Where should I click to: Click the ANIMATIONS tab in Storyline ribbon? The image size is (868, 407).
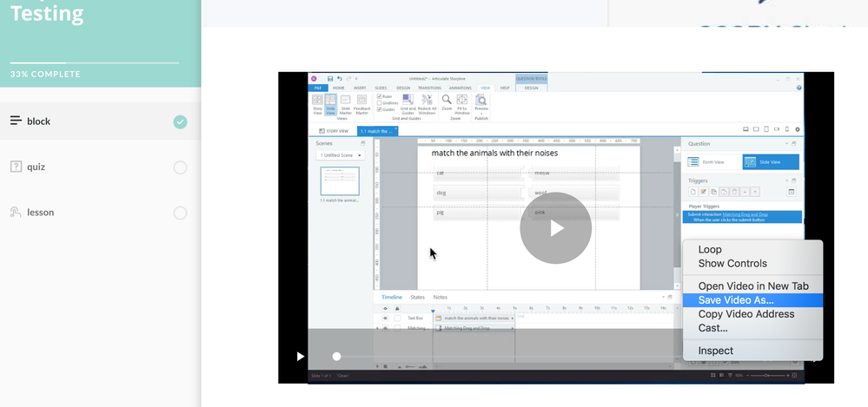(460, 88)
